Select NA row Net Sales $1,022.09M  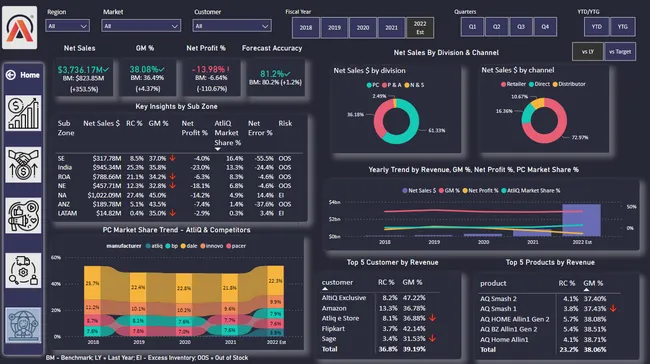[x=179, y=195]
